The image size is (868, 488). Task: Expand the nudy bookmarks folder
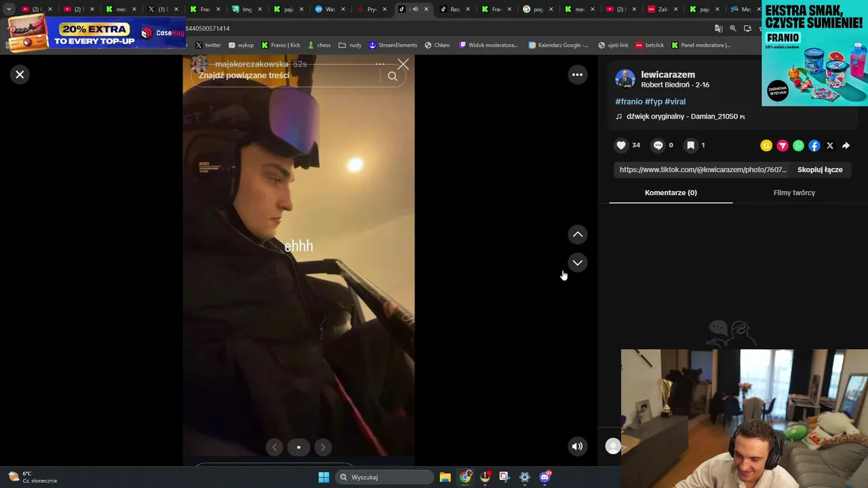pyautogui.click(x=350, y=45)
